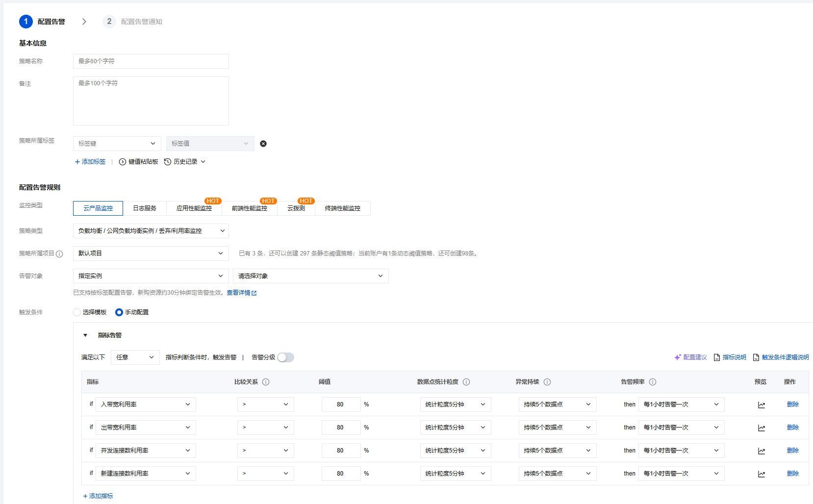
Task: Select 云产品监控 tab
Action: [x=98, y=208]
